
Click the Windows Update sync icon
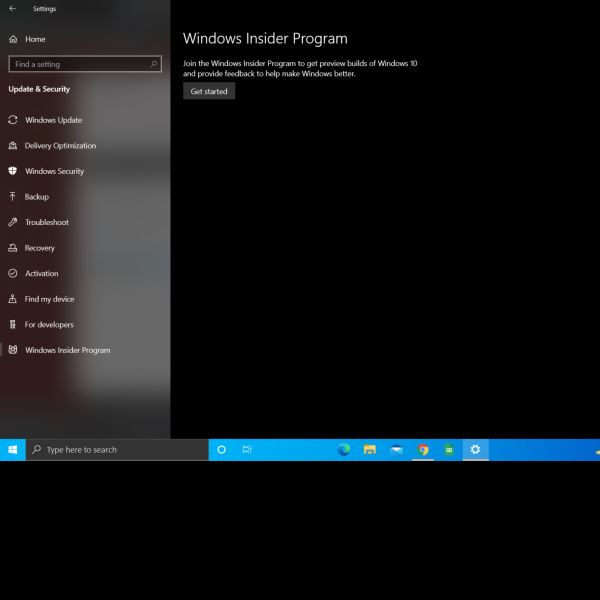click(13, 120)
